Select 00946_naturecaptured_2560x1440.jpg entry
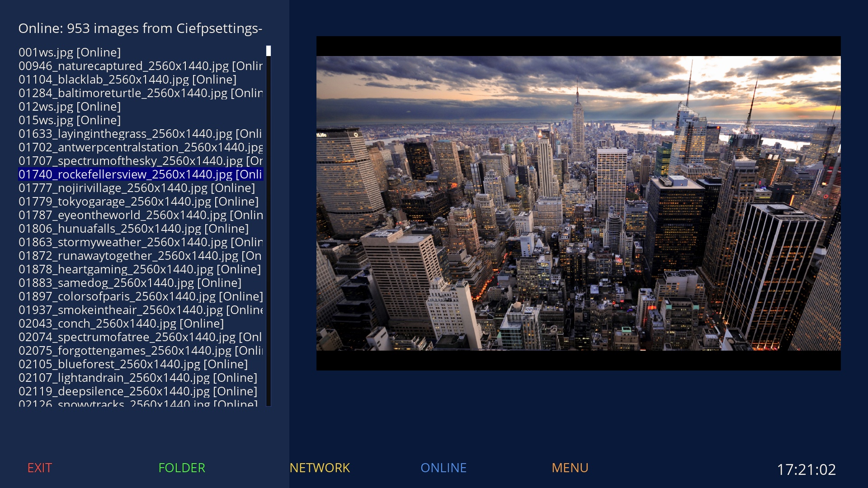This screenshot has width=868, height=488. tap(141, 66)
